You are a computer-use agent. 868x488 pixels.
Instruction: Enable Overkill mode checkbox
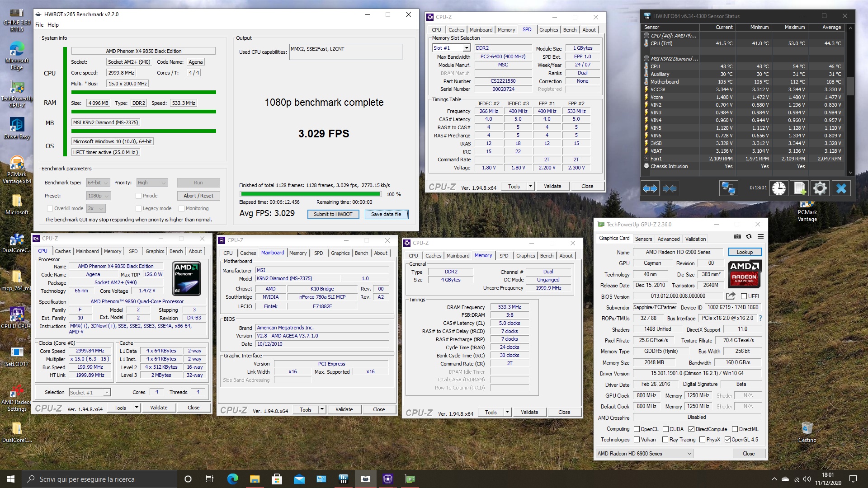tap(50, 208)
